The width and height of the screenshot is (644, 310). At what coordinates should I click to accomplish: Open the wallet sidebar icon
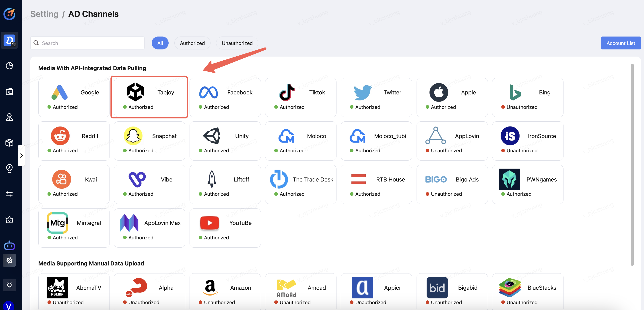pos(9,92)
